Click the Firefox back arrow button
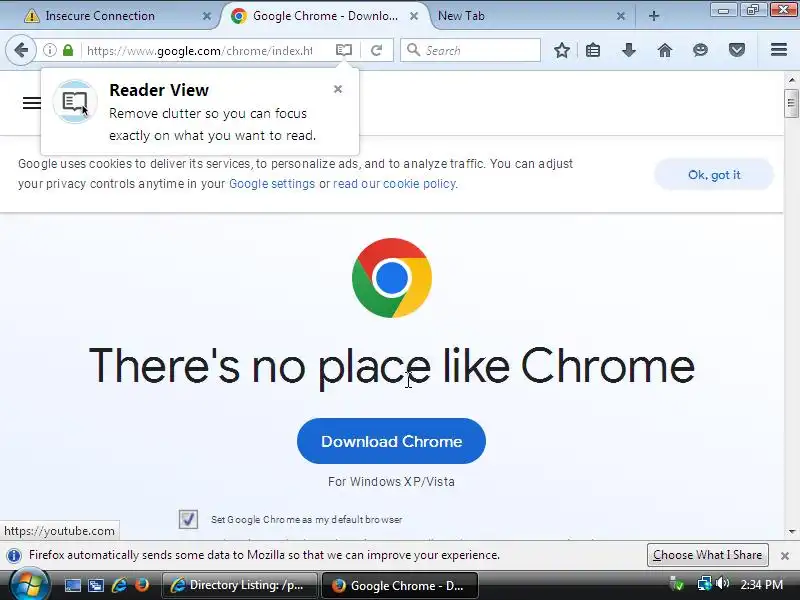This screenshot has height=600, width=800. pyautogui.click(x=21, y=50)
